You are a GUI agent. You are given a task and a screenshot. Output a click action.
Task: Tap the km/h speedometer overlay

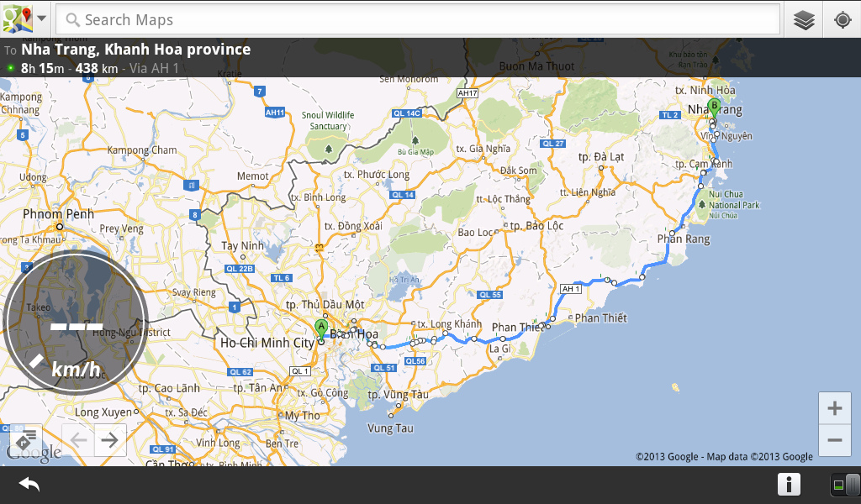click(x=76, y=323)
